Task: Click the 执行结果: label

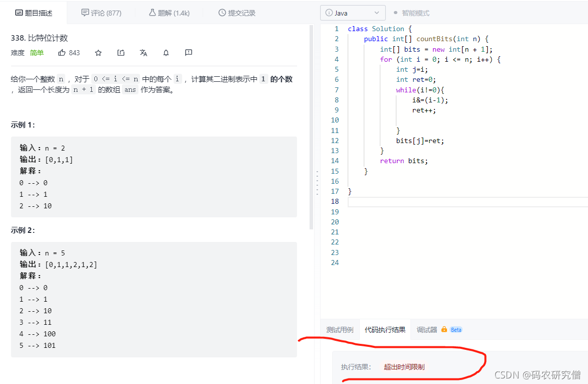Action: click(x=356, y=367)
